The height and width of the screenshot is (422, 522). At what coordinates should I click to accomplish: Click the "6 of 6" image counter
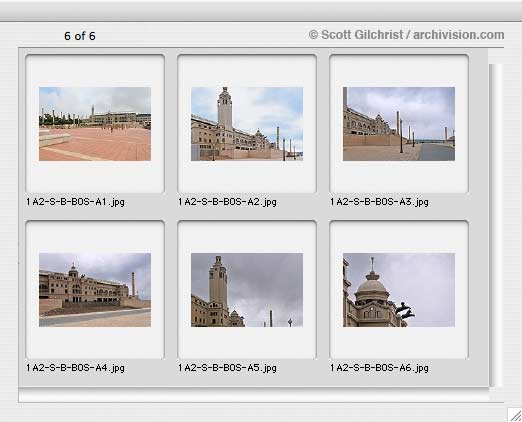(80, 36)
